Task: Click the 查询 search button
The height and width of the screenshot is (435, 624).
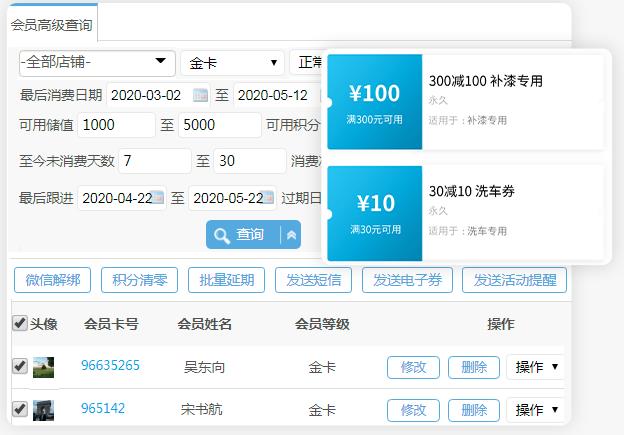Action: pos(244,234)
